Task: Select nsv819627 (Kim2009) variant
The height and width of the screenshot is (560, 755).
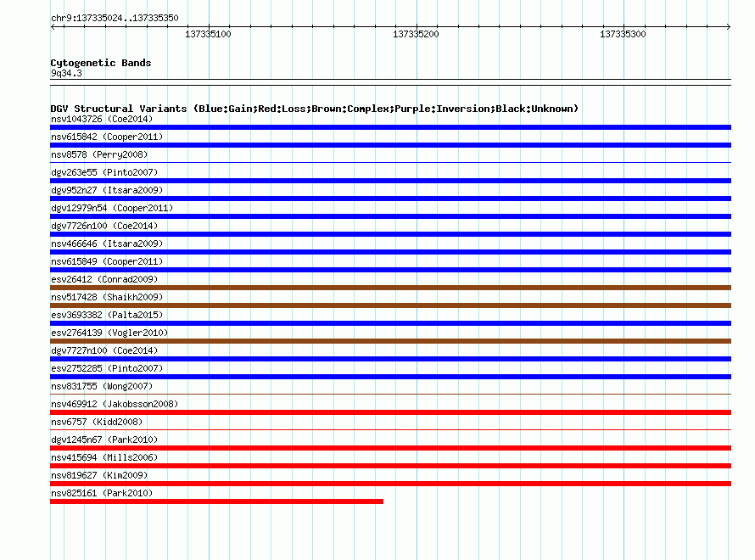Action: click(99, 475)
